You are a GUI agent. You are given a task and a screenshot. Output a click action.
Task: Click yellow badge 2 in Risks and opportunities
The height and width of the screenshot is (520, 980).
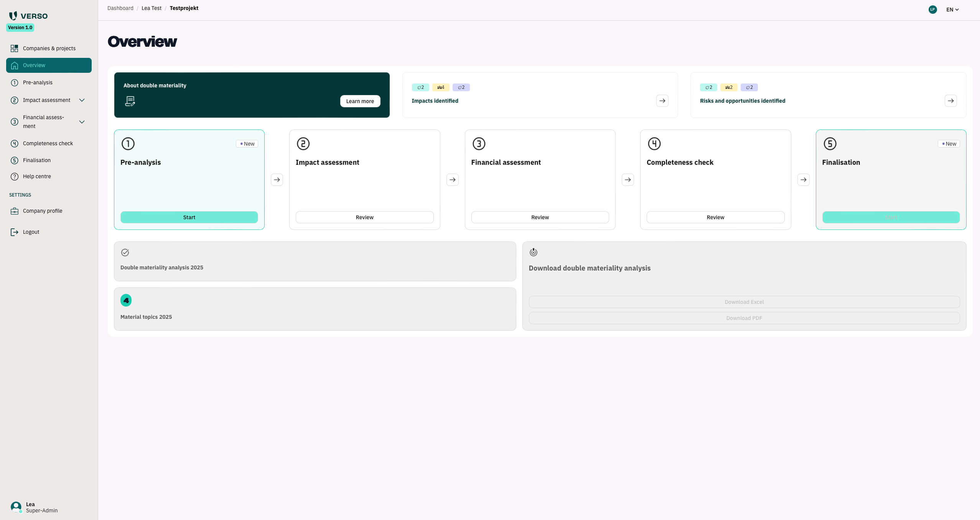click(x=729, y=87)
